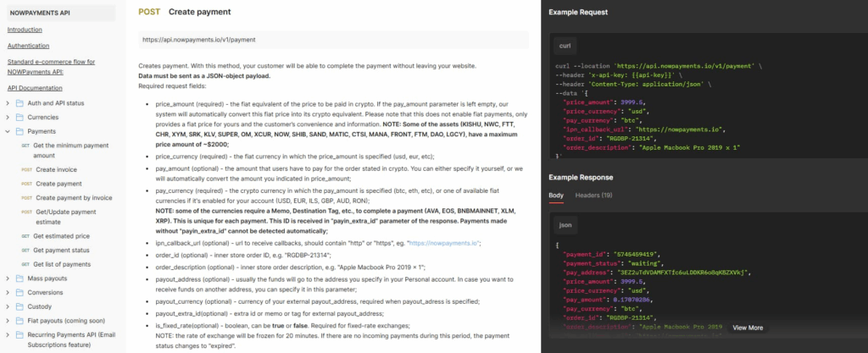The height and width of the screenshot is (353, 868).
Task: Open Get/Update payment estimate endpoint
Action: 66,217
